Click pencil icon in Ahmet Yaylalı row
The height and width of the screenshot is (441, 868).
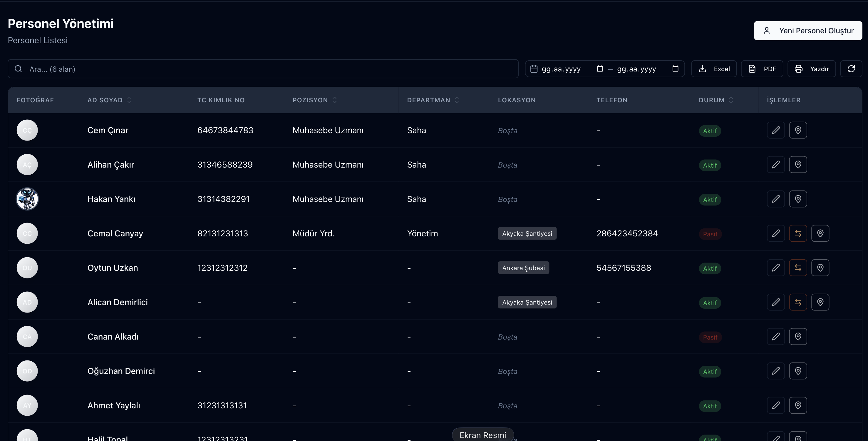point(776,405)
